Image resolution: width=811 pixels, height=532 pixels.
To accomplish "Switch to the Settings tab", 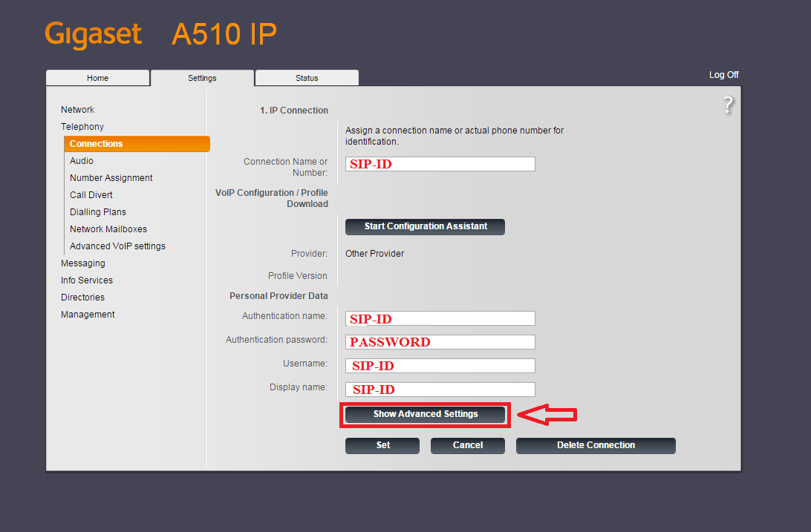I will pos(202,78).
